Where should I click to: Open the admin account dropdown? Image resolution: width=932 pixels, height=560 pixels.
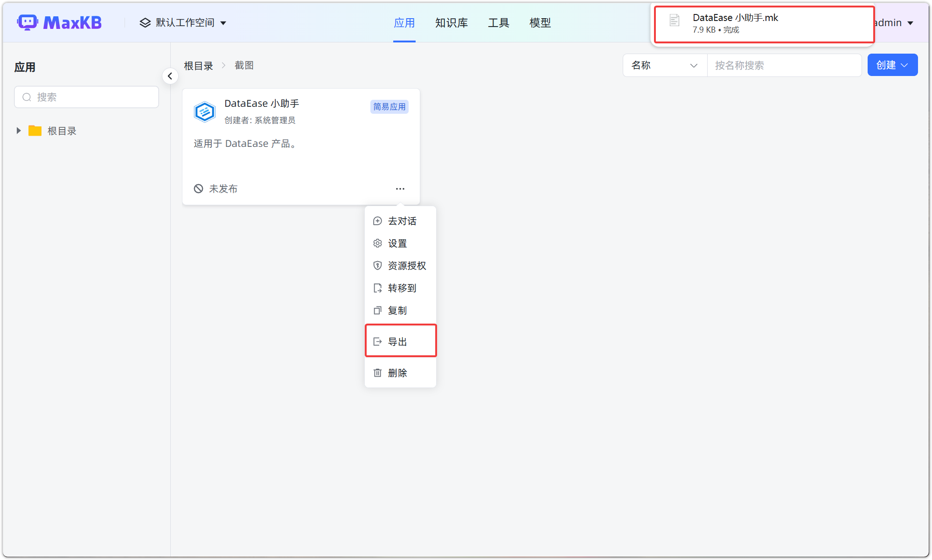point(892,22)
